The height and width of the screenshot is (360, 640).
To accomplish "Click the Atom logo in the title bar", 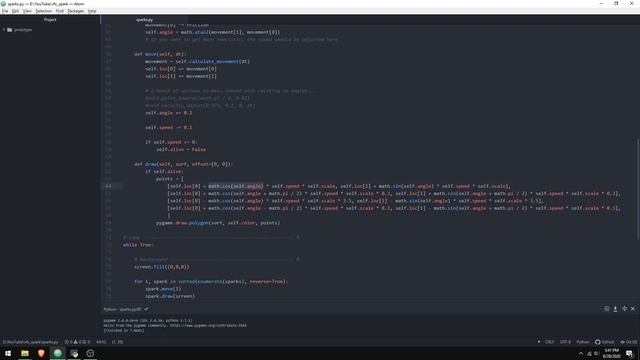I will (x=3, y=4).
